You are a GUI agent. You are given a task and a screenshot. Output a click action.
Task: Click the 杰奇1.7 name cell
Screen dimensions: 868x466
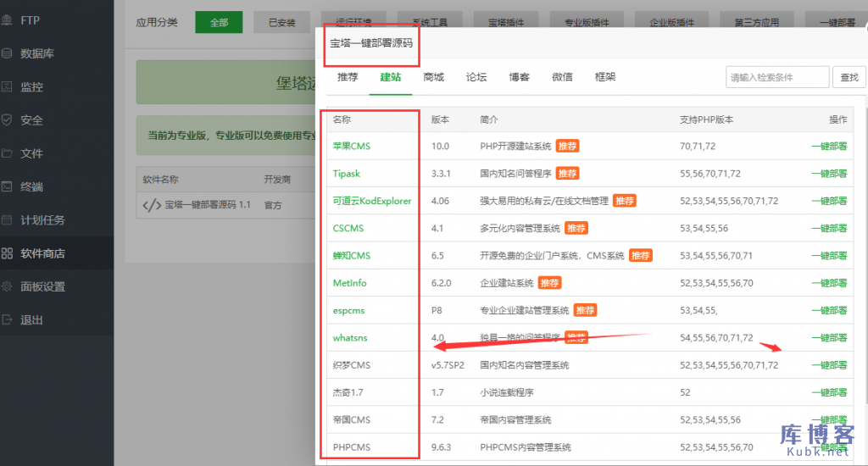coord(348,392)
